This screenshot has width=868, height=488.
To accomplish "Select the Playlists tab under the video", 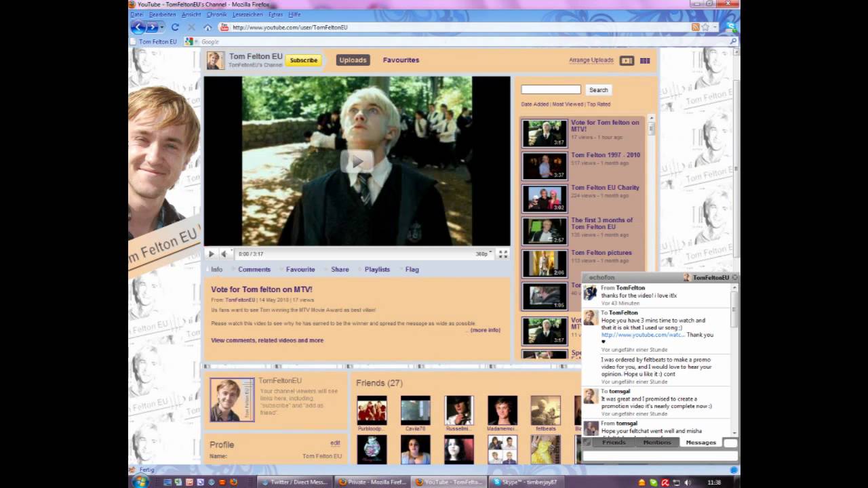I will click(377, 270).
